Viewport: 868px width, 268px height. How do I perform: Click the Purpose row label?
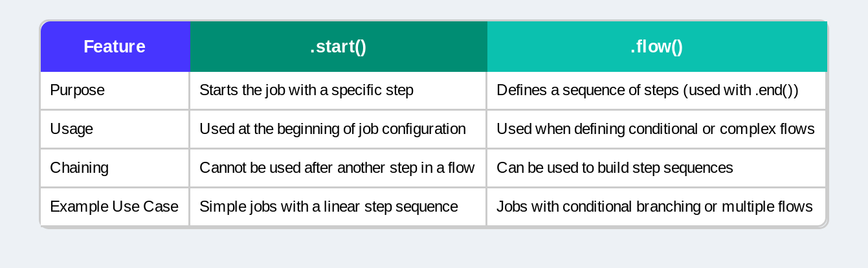[x=77, y=91]
